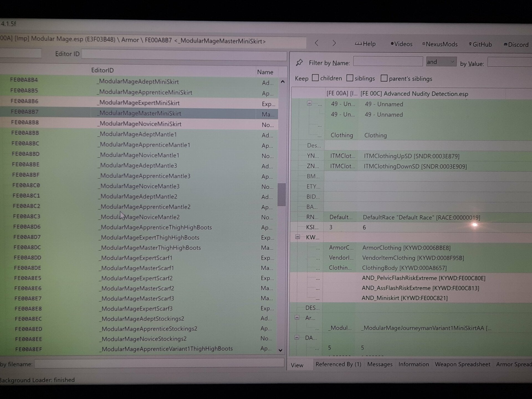The height and width of the screenshot is (399, 532).
Task: Switch to the View tab
Action: (x=297, y=365)
